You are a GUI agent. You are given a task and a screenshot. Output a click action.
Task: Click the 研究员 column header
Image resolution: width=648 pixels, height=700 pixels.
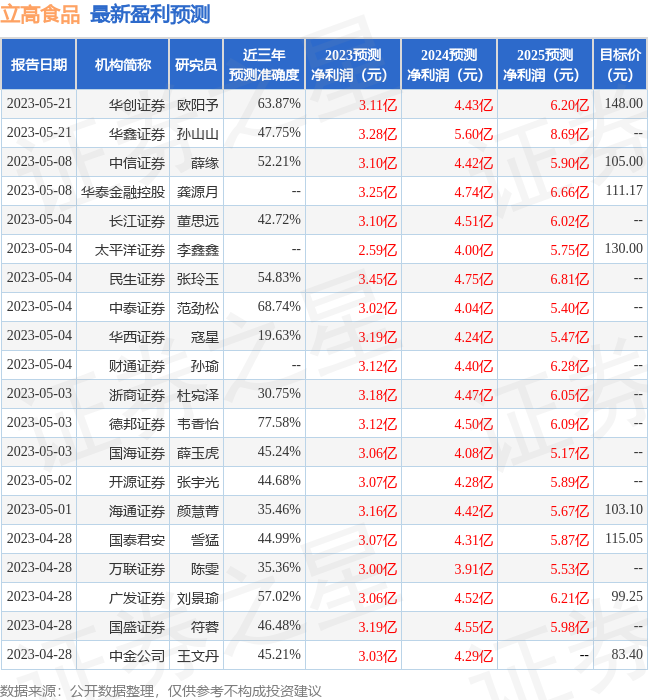point(196,65)
